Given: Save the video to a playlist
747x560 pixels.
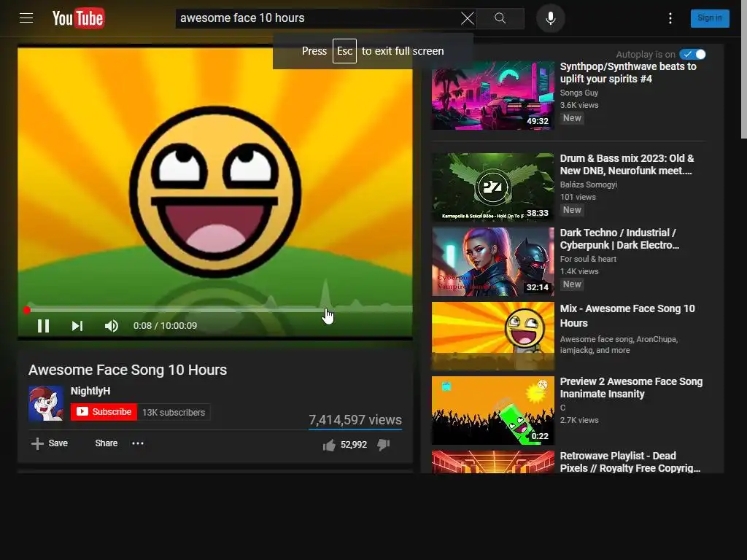Looking at the screenshot, I should [x=50, y=443].
